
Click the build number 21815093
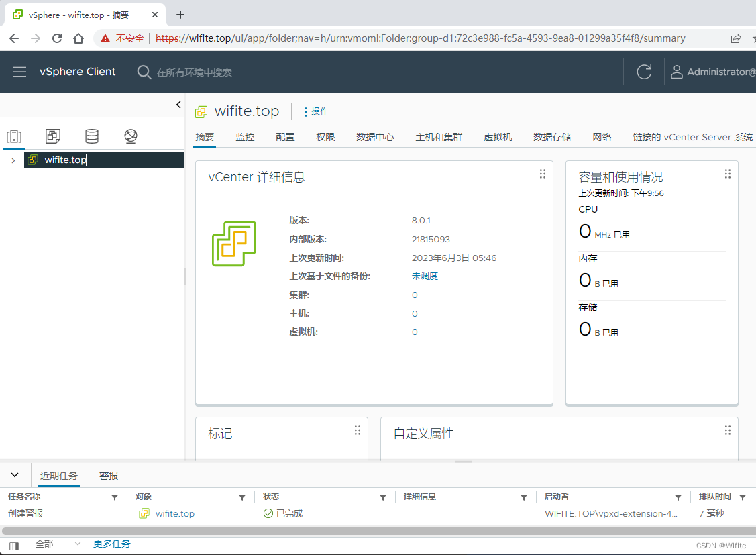tap(431, 239)
